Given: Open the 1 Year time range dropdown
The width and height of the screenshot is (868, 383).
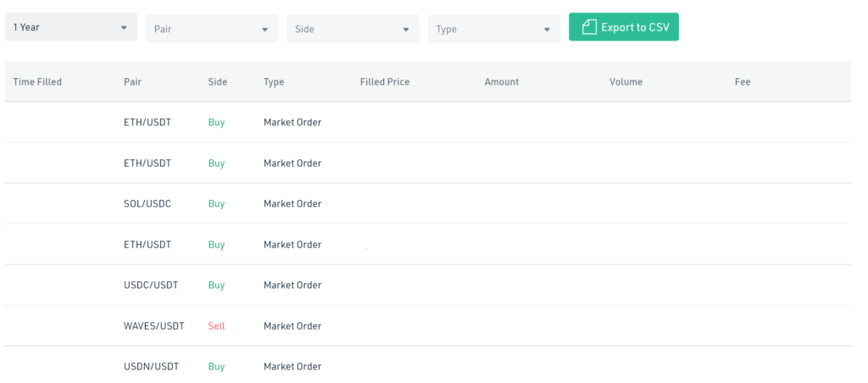Looking at the screenshot, I should click(71, 27).
